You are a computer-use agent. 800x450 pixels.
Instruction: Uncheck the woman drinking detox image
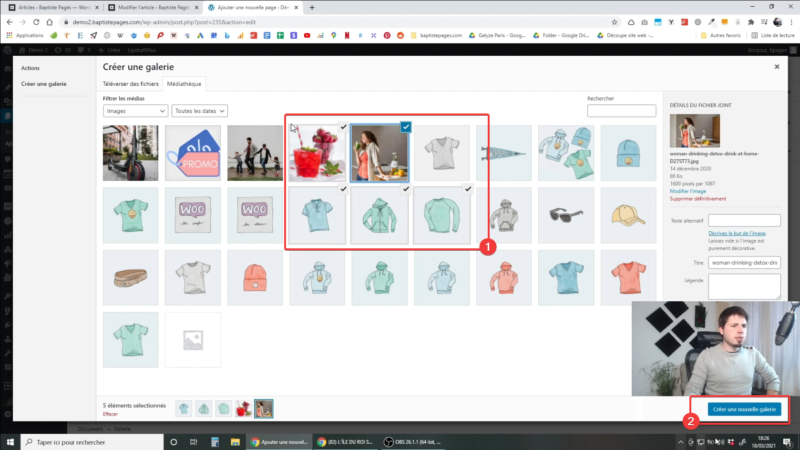[x=406, y=127]
